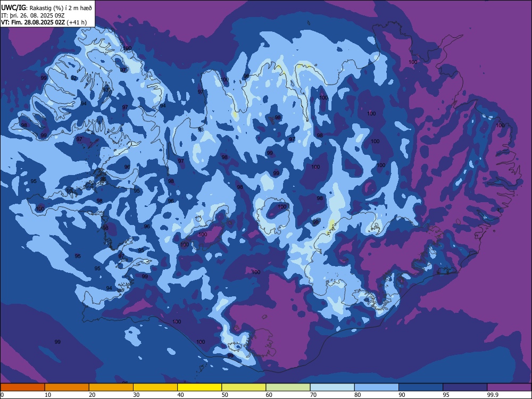Viewport: 532px width, 399px height.
Task: Click the title text 'UWC/IG: Rakastig (%) í 2 m hæð'
Action: (x=46, y=7)
